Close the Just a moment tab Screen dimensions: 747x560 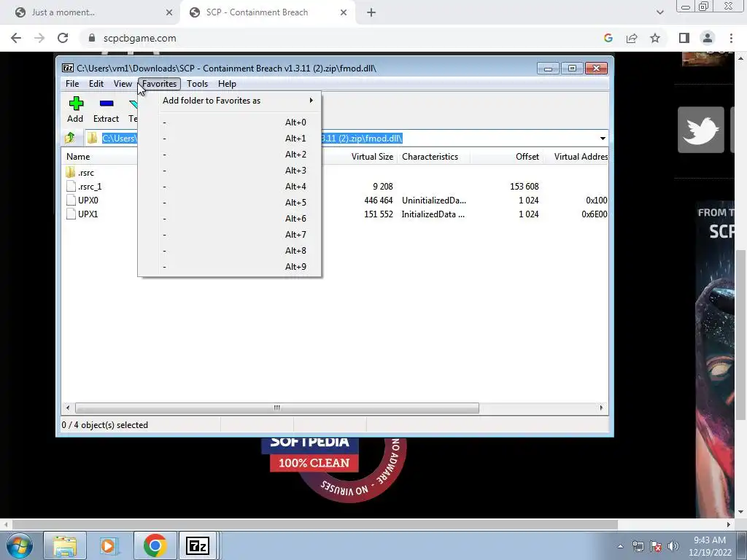(169, 13)
